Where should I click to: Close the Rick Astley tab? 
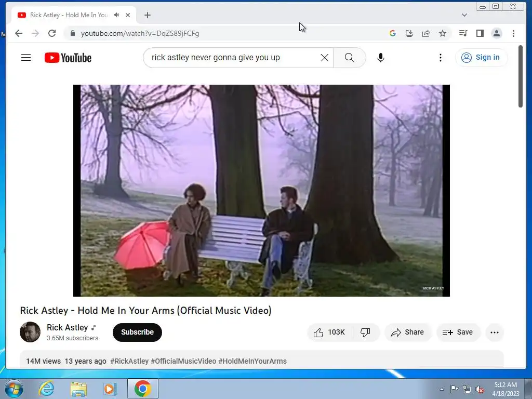128,15
